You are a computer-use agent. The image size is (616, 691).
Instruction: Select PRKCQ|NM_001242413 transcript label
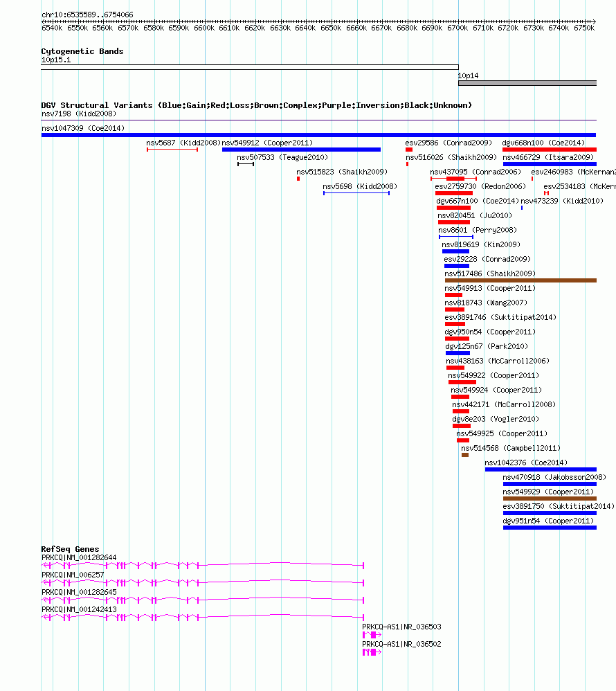pyautogui.click(x=80, y=609)
